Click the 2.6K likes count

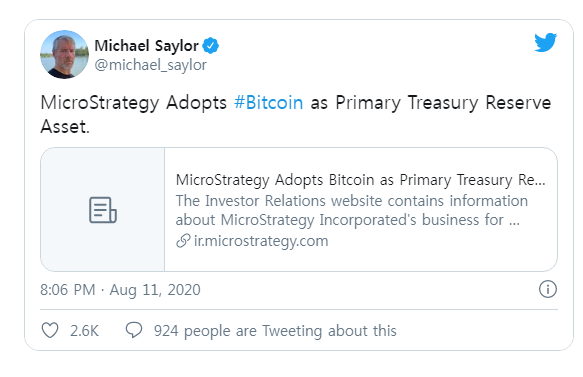(84, 331)
